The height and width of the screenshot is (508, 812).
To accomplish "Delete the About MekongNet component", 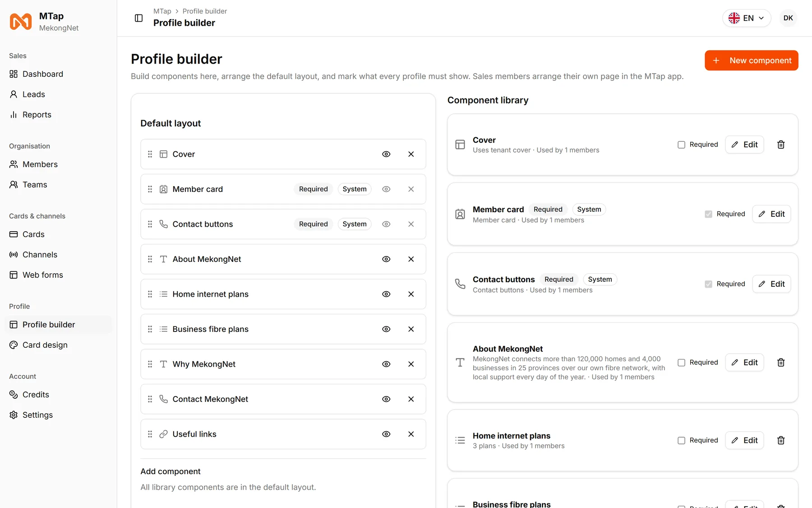I will (781, 363).
